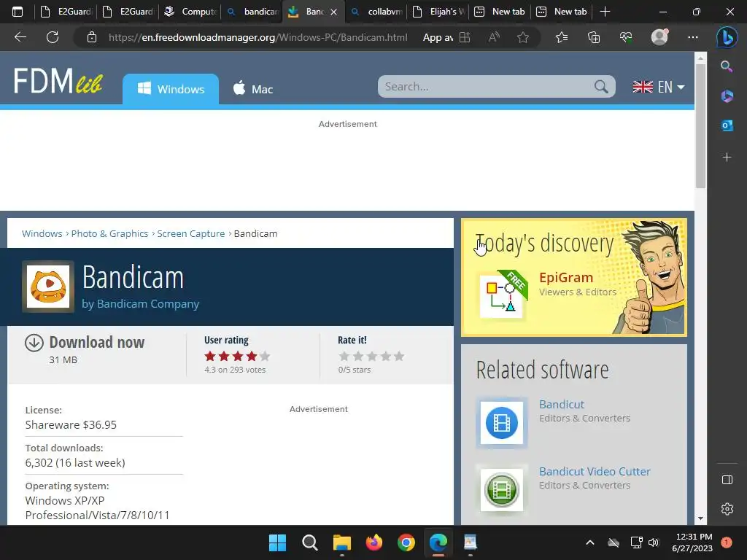Open the tab actions menu icon

click(18, 12)
